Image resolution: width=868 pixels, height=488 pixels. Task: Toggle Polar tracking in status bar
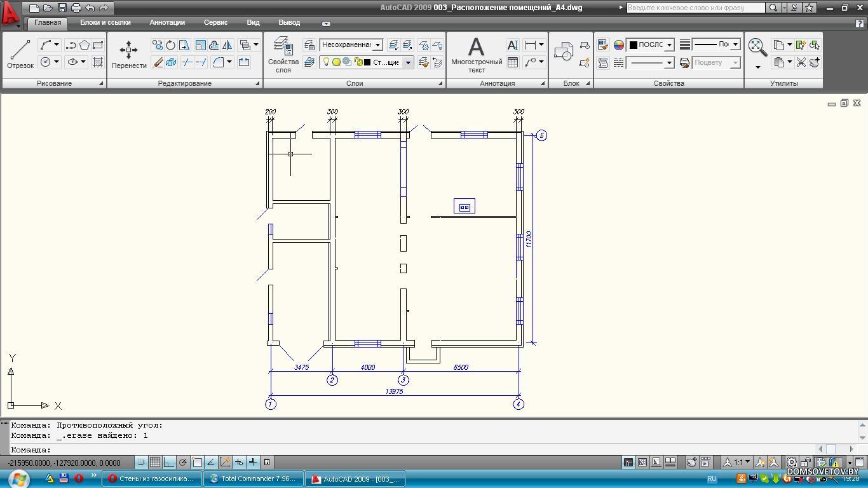click(183, 462)
